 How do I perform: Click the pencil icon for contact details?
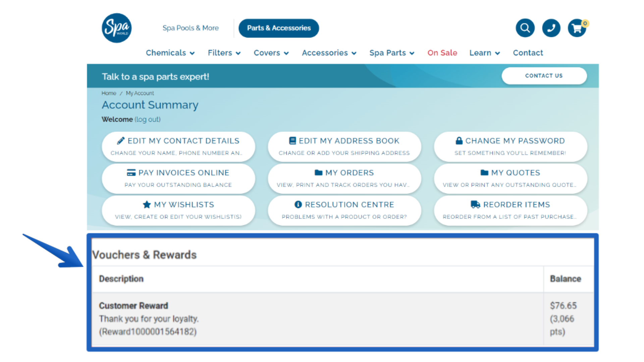pyautogui.click(x=121, y=141)
